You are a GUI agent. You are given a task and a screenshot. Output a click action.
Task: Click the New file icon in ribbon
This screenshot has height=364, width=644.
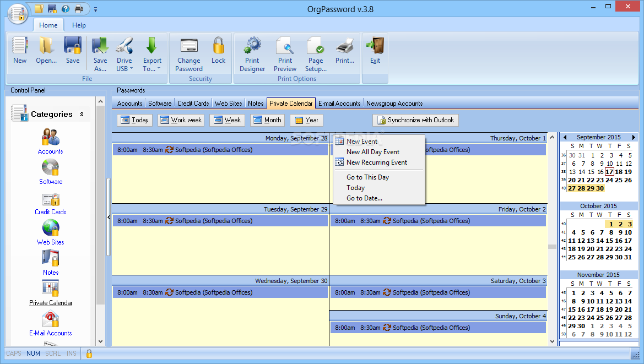coord(20,51)
